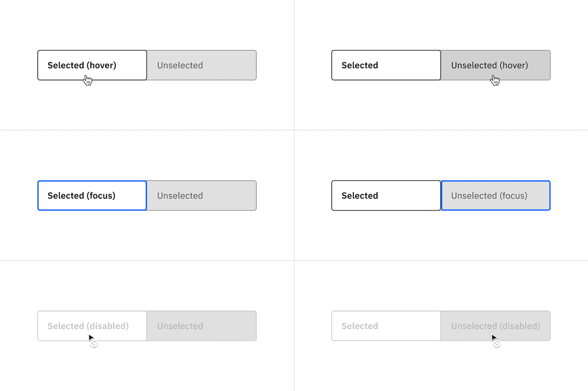
Task: Click the focus-ring outline around Selected (focus)
Action: pyautogui.click(x=92, y=181)
